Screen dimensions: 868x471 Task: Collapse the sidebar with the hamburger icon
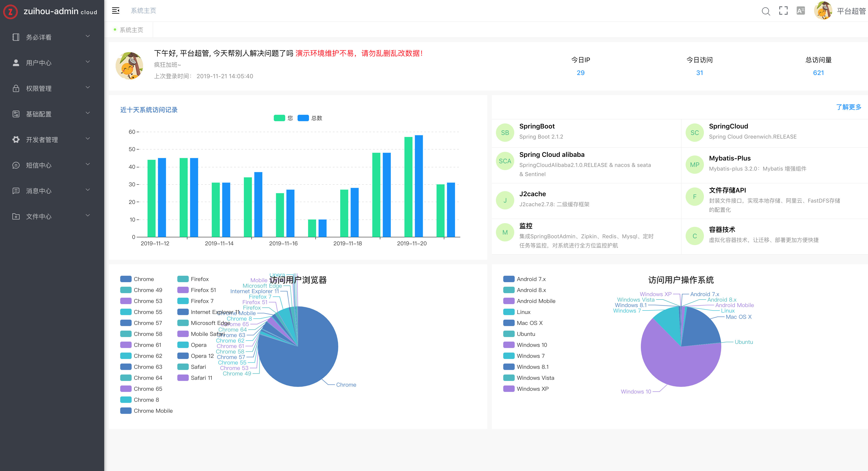[x=116, y=11]
